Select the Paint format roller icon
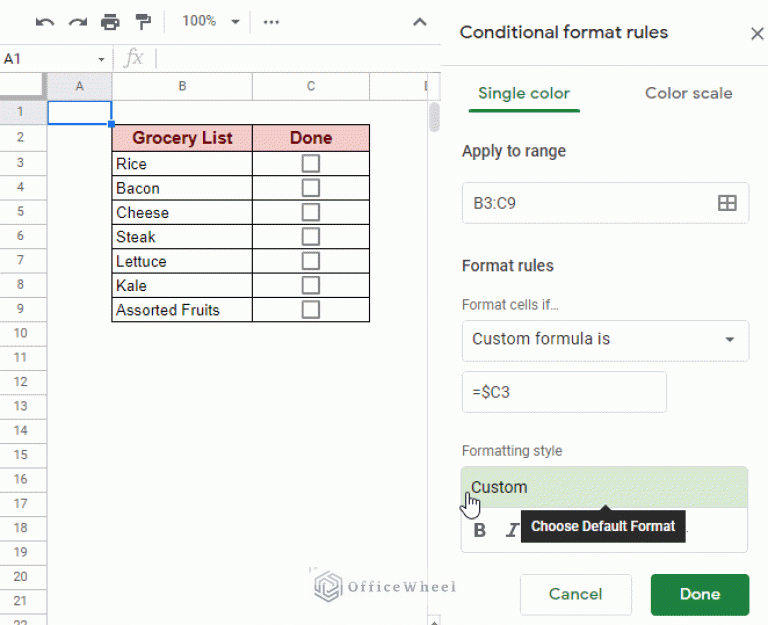The image size is (768, 625). [143, 22]
